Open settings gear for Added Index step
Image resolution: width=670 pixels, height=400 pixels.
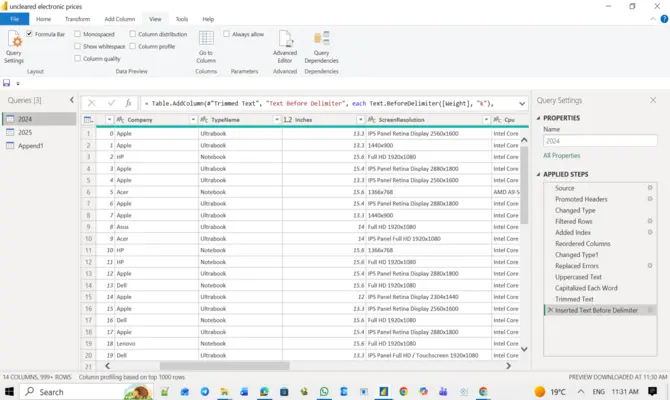point(650,232)
